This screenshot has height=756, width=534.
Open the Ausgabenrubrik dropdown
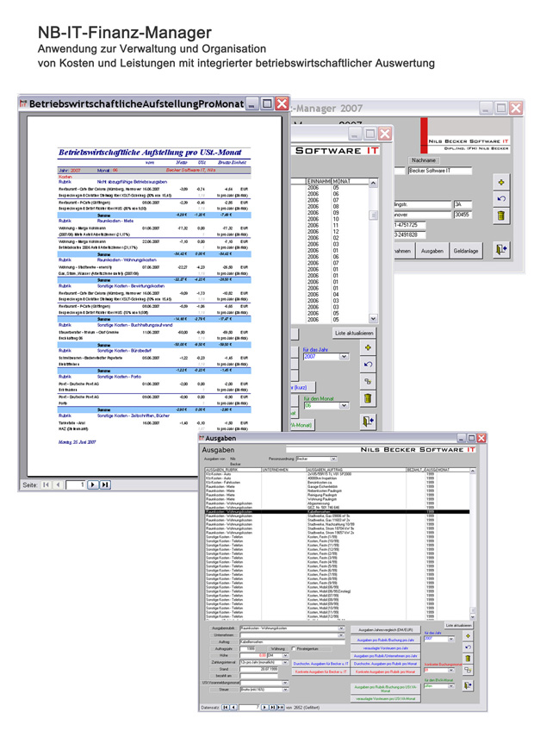click(341, 628)
